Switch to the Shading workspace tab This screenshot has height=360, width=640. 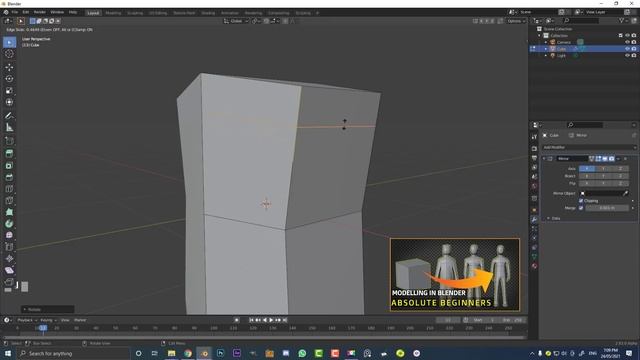(x=208, y=13)
